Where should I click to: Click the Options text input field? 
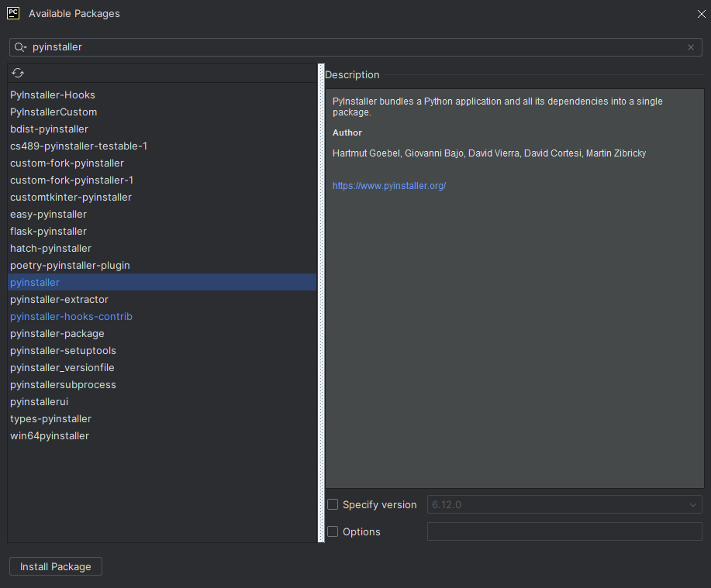click(x=564, y=531)
